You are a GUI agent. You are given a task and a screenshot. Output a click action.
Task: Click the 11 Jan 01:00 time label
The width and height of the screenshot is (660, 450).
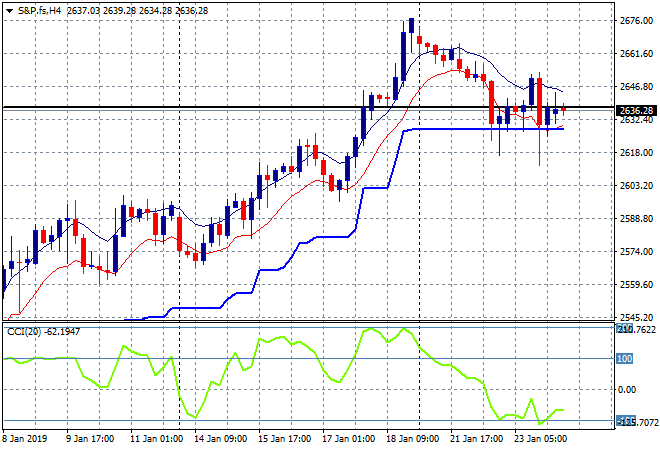pos(156,439)
